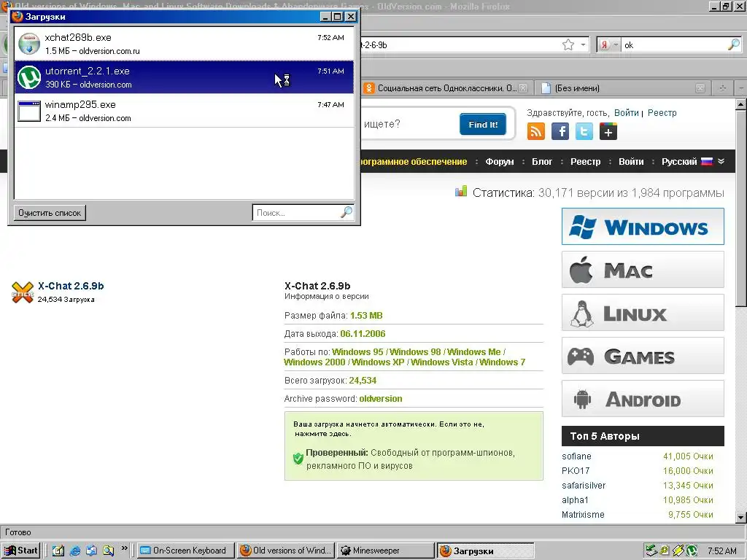Viewport: 747px width, 560px height.
Task: Click the winamp295.exe window icon
Action: [x=29, y=111]
